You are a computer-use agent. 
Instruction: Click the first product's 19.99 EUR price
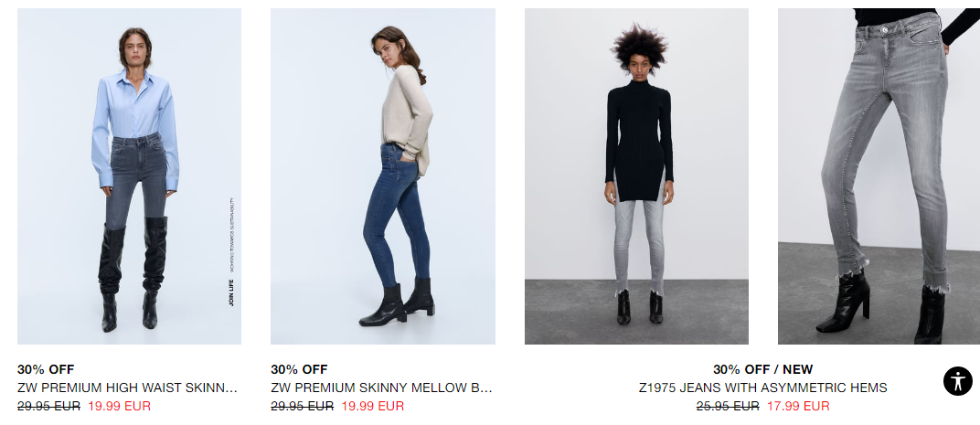tap(120, 406)
